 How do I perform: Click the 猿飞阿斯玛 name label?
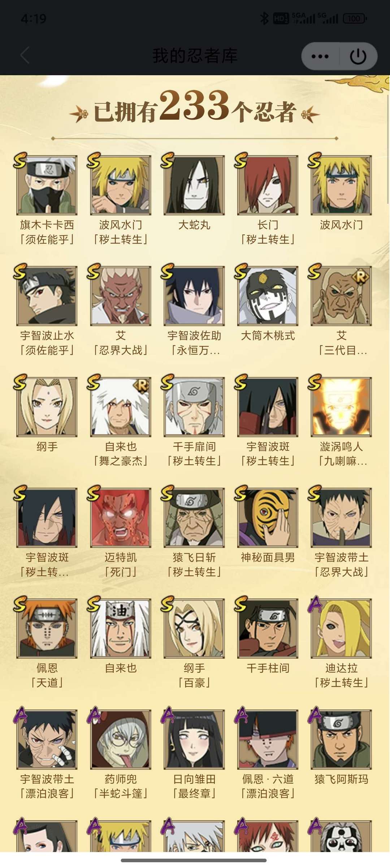tap(342, 779)
